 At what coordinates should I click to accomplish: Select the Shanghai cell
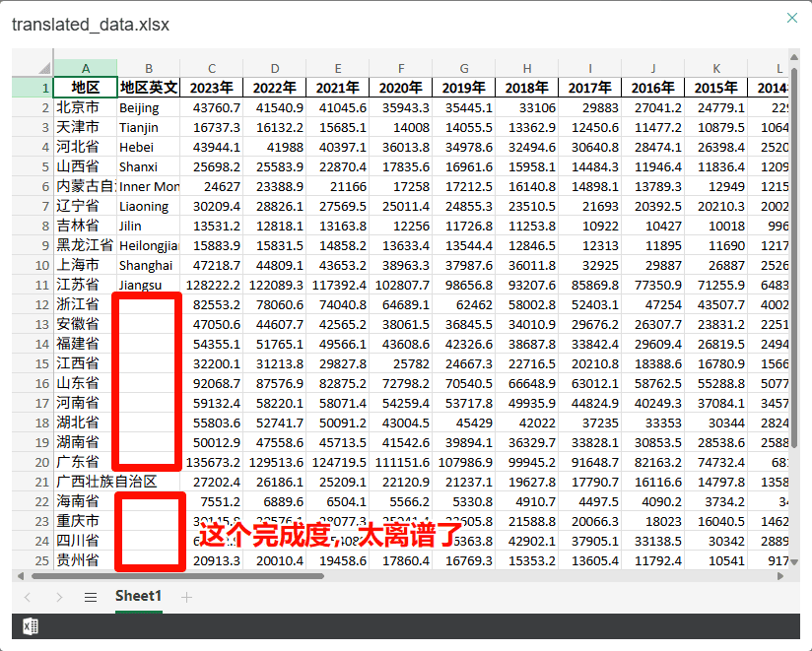click(149, 265)
